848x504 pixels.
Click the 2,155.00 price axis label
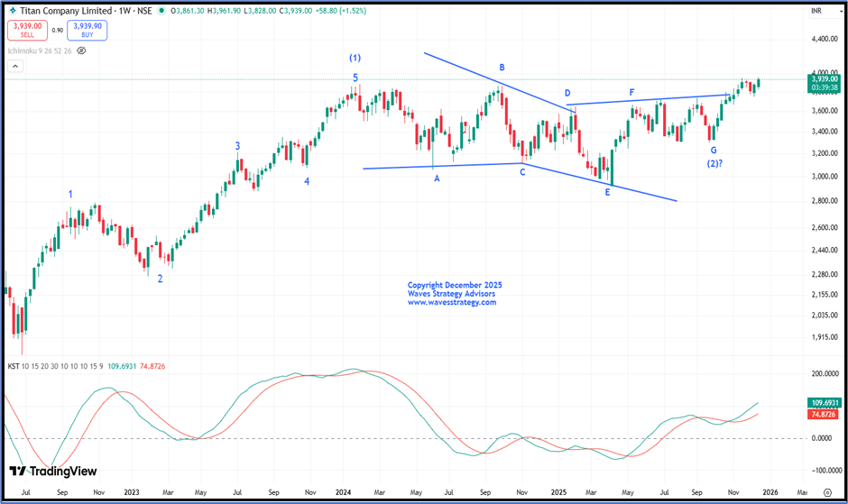[x=825, y=294]
